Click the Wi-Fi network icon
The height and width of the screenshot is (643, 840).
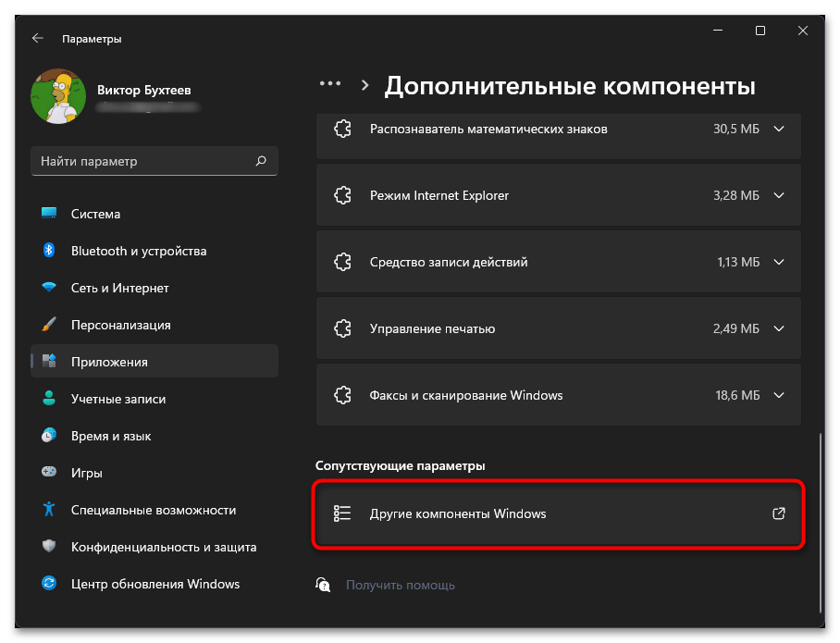click(49, 287)
